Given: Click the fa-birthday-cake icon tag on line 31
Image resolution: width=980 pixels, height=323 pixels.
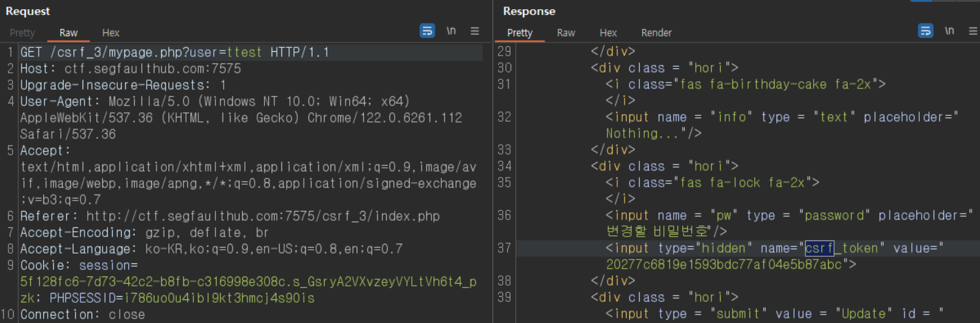Looking at the screenshot, I should 746,84.
